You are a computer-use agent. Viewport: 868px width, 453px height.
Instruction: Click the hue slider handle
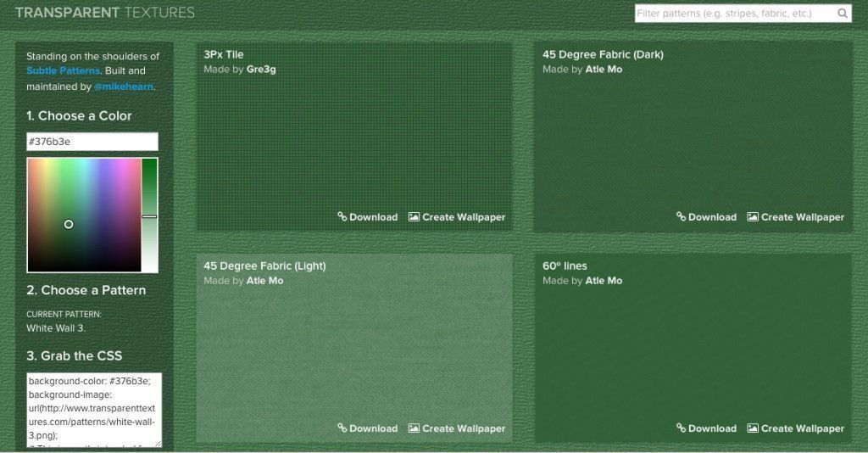[x=149, y=216]
